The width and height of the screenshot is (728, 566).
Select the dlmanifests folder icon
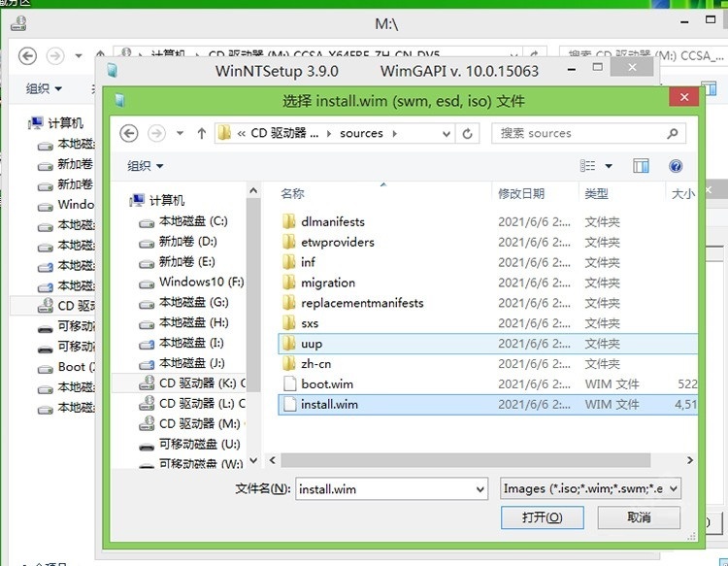289,221
